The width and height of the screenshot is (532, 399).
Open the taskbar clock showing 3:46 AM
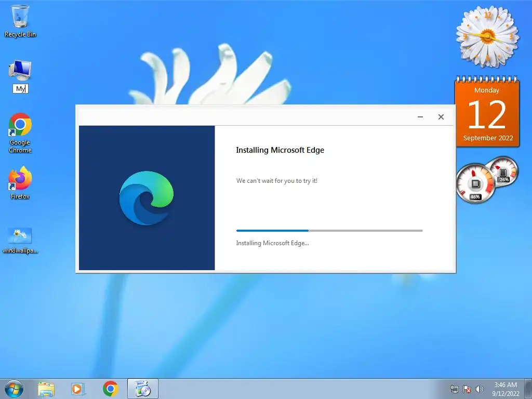coord(506,389)
